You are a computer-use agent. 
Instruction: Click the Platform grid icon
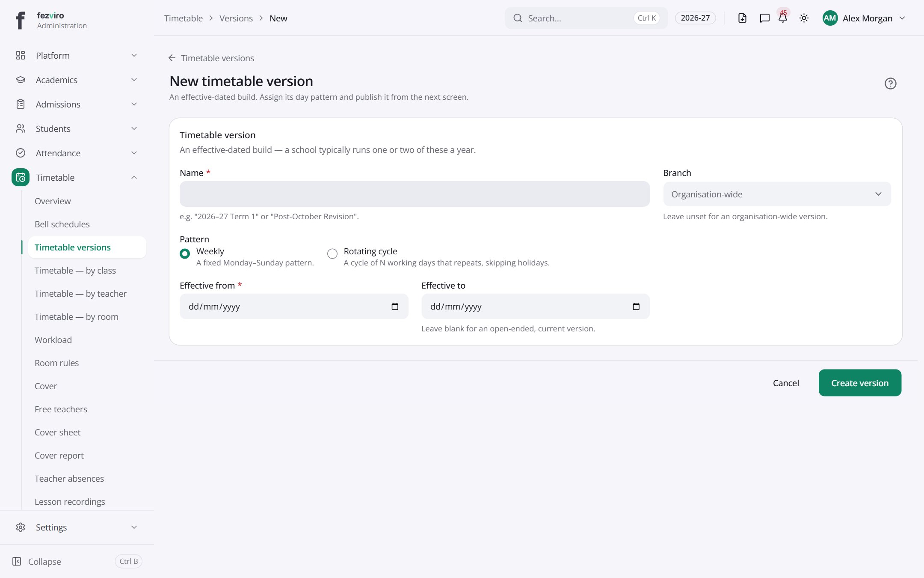click(x=21, y=55)
